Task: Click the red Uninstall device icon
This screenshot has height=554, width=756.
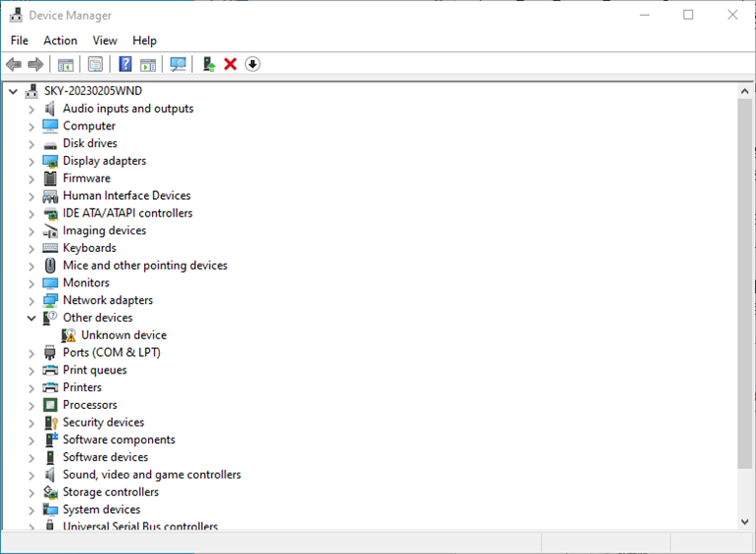Action: click(x=230, y=65)
